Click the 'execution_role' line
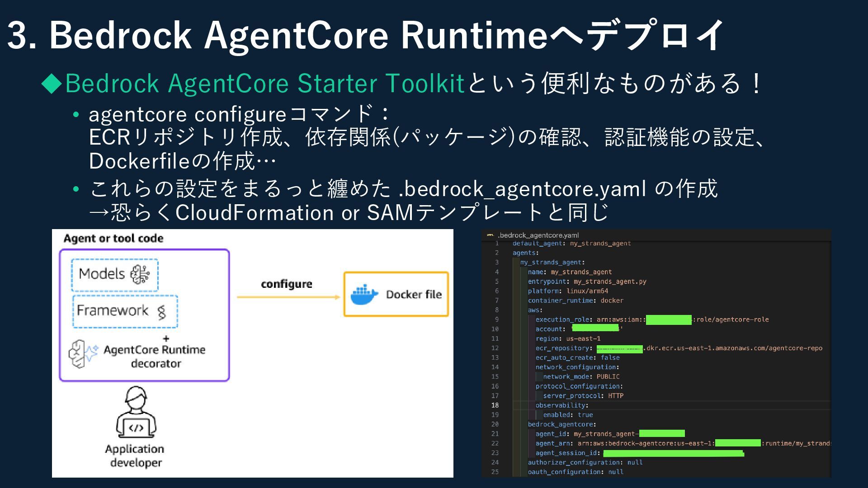Screen dimensions: 868x488 pyautogui.click(x=652, y=319)
